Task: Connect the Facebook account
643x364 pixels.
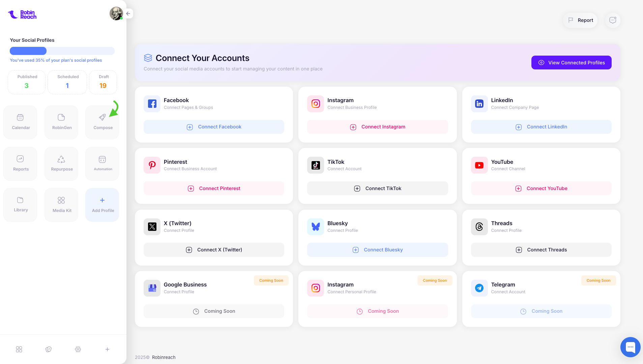Action: coord(214,127)
